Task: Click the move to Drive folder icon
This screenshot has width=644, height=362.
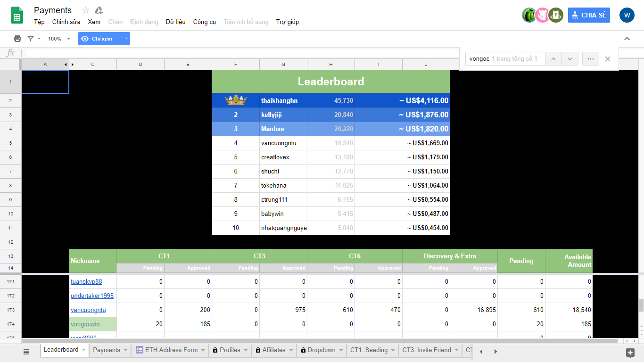Action: pos(99,10)
